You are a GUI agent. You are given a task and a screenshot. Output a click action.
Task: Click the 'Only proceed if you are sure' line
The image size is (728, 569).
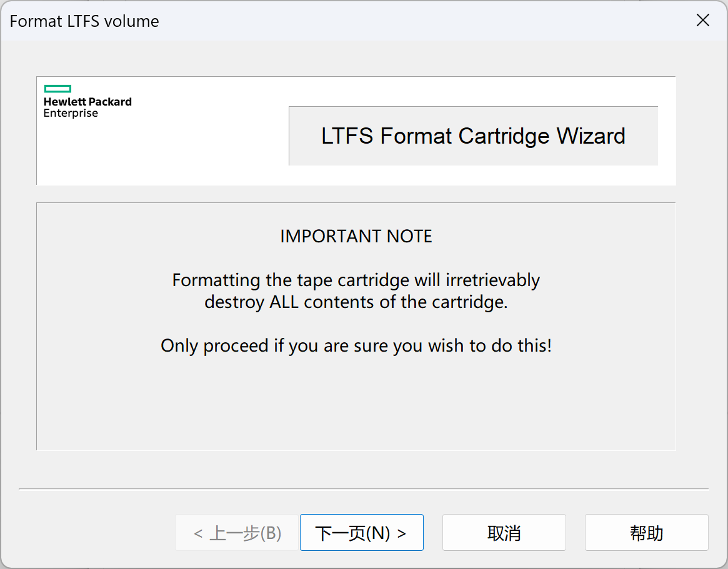point(356,346)
